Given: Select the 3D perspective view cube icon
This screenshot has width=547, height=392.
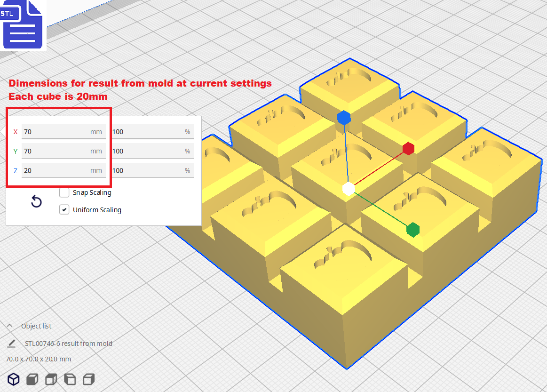Looking at the screenshot, I should [14, 379].
